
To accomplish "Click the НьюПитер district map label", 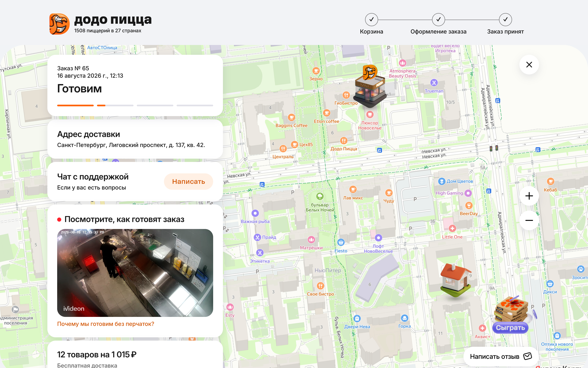I will coord(328,270).
